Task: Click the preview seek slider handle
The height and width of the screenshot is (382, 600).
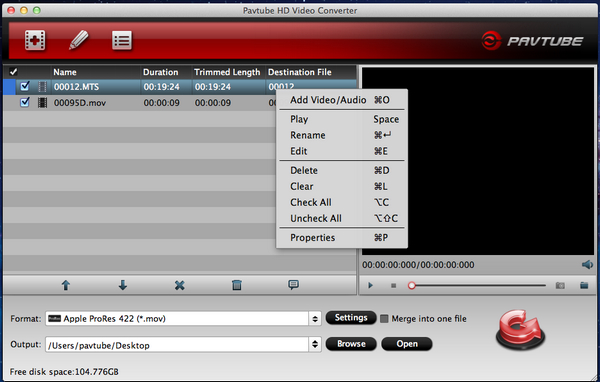Action: [412, 286]
